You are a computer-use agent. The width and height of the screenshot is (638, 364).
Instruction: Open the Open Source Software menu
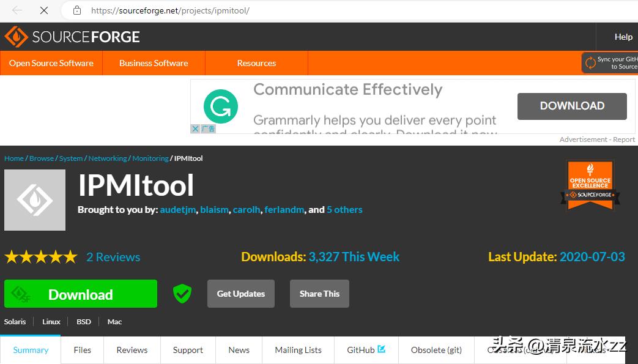pyautogui.click(x=51, y=63)
